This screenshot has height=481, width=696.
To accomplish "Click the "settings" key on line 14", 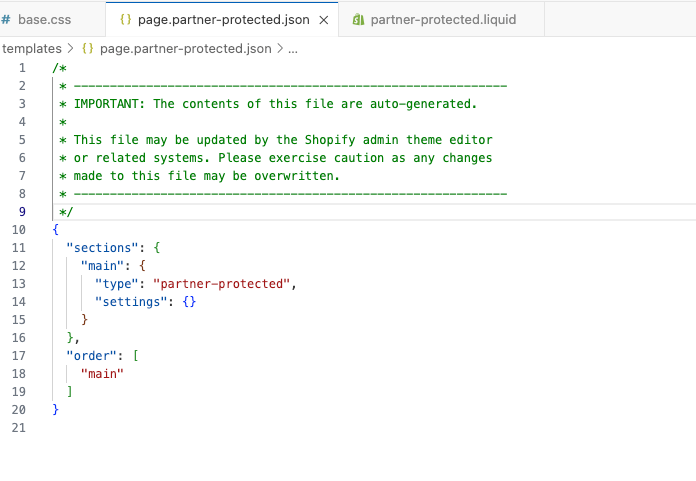I will click(135, 301).
